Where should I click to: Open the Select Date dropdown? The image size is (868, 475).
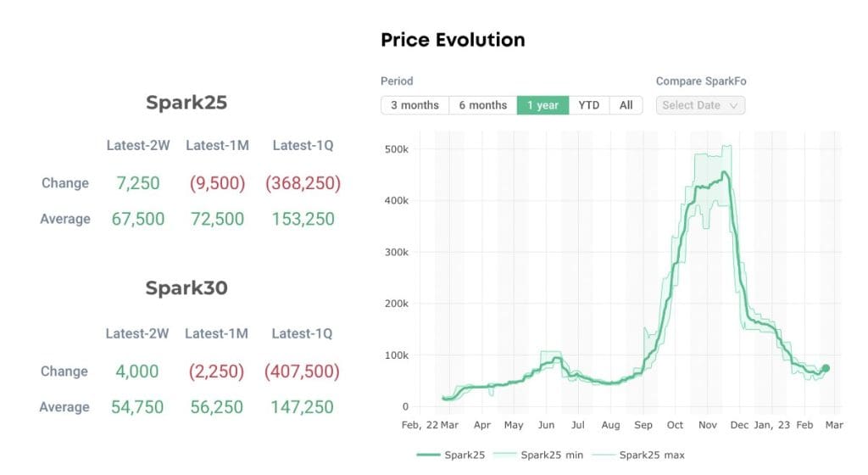pyautogui.click(x=700, y=105)
